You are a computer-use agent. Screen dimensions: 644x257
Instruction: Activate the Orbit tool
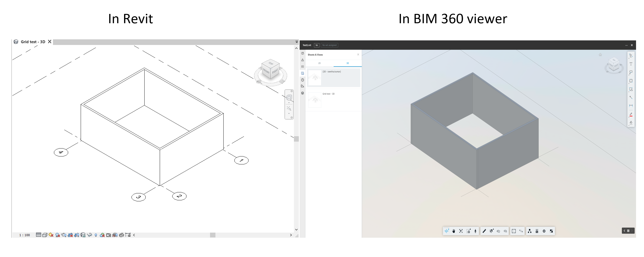[x=447, y=231]
